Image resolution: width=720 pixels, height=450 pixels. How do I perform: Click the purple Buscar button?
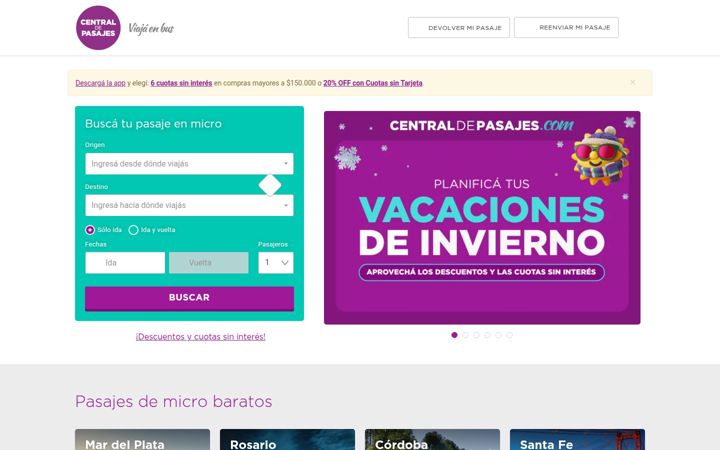189,298
